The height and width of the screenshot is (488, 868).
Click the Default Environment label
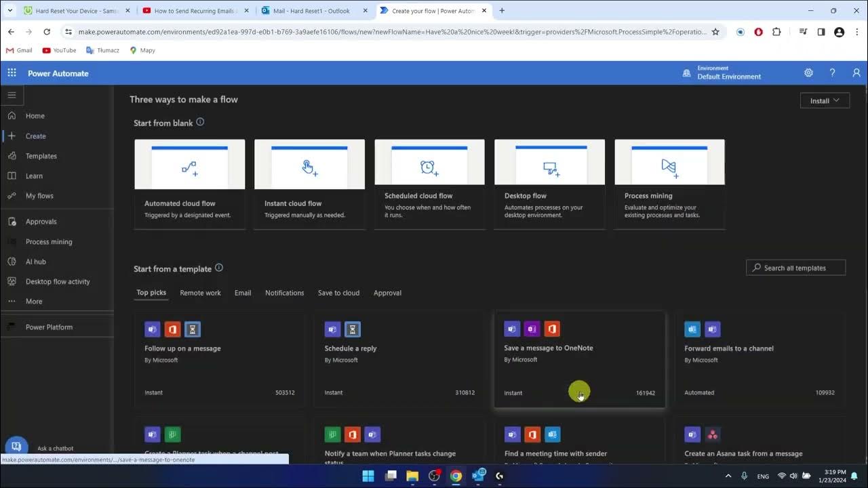pyautogui.click(x=729, y=77)
